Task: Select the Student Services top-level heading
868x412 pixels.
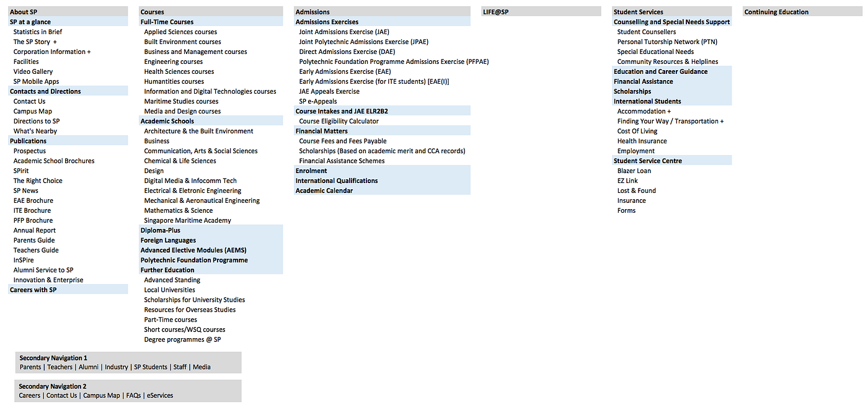Action: (672, 12)
